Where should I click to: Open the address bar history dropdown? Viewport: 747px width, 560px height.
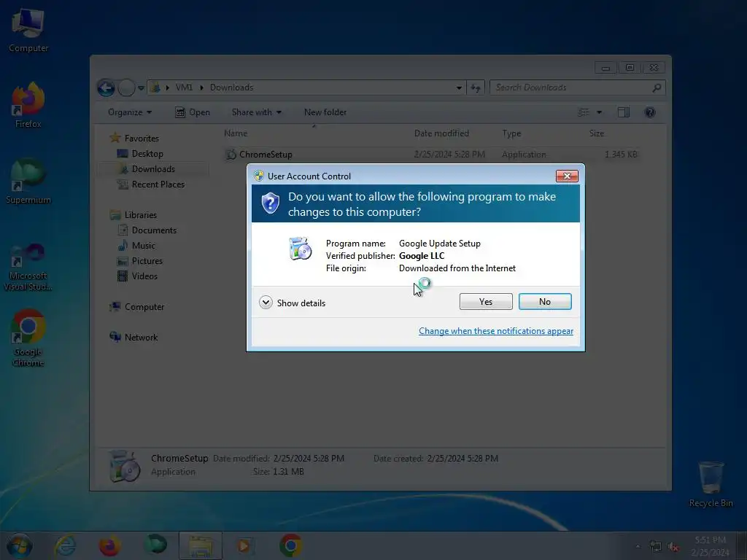tap(459, 87)
